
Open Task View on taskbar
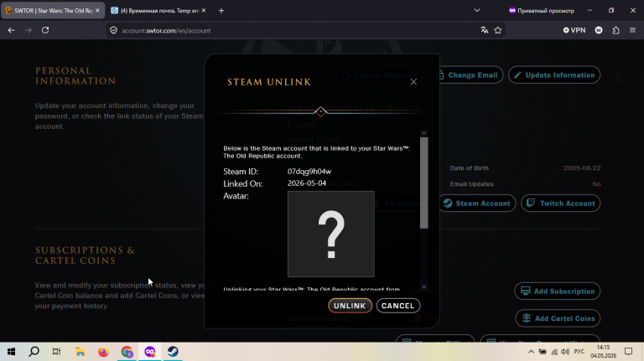pos(57,352)
